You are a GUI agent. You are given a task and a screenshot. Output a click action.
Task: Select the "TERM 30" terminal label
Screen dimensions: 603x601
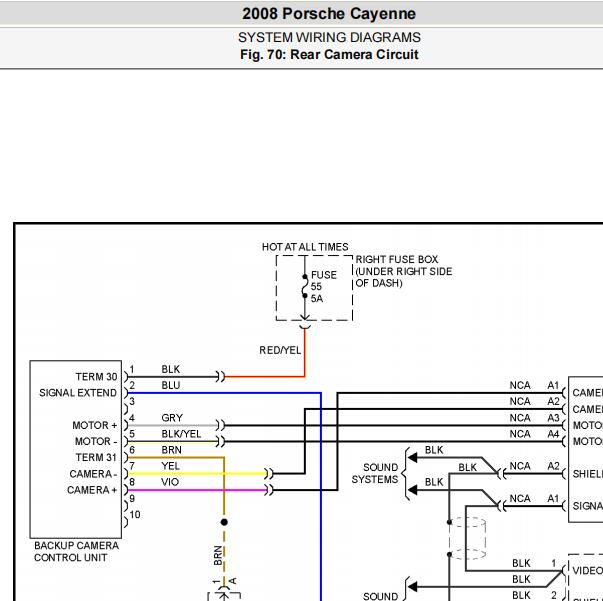click(96, 377)
